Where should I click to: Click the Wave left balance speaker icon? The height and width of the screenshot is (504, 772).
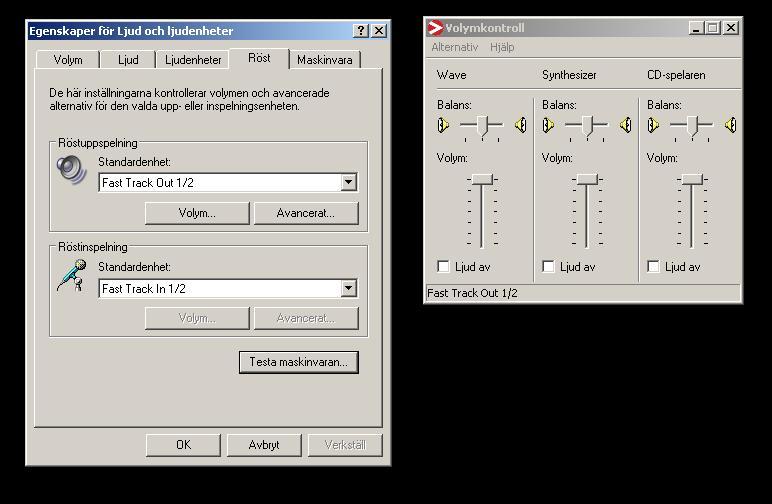[443, 125]
